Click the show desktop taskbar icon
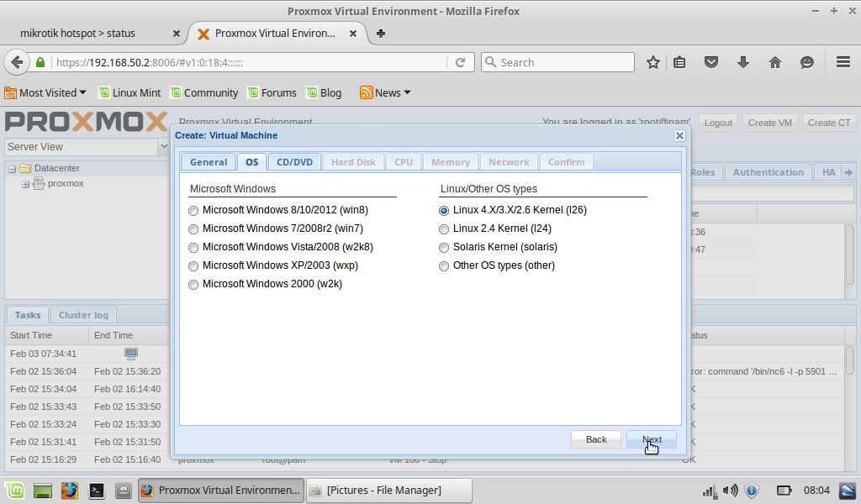Viewport: 861px width, 504px height. click(x=42, y=491)
